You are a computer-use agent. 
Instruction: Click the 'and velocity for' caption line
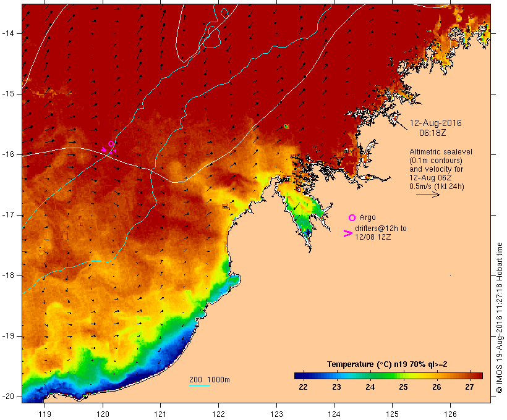436,169
